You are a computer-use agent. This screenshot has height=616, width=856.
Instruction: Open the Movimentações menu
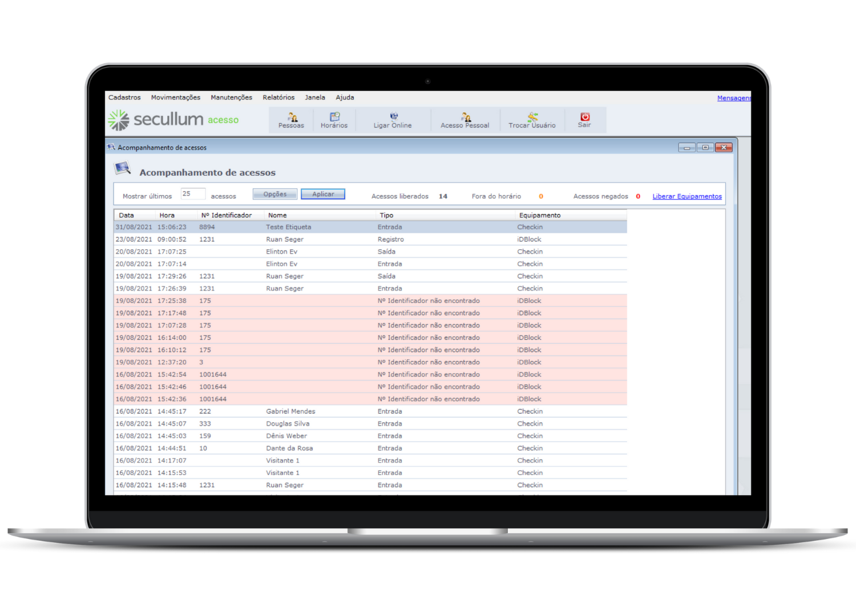(x=176, y=98)
